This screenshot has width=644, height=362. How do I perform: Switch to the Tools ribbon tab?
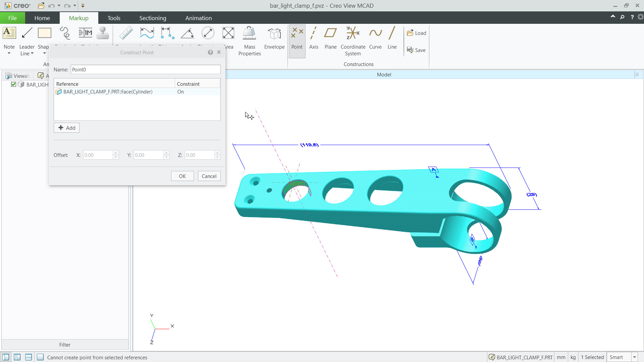(114, 18)
